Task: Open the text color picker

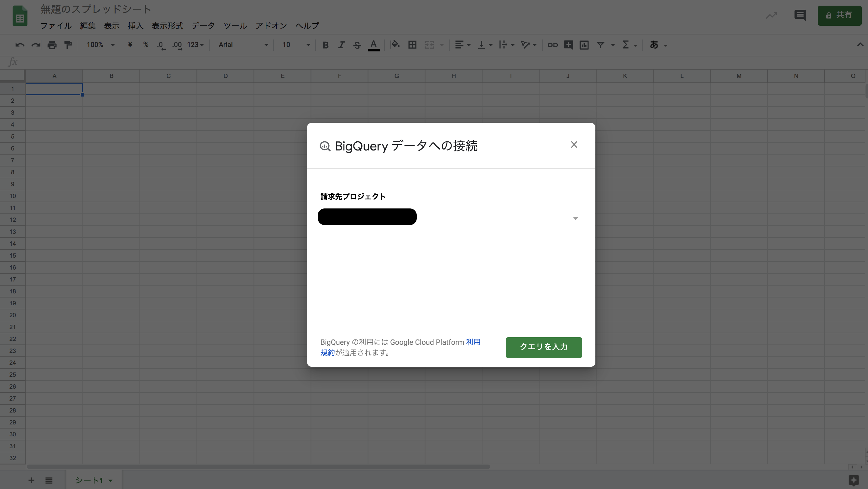Action: click(373, 45)
